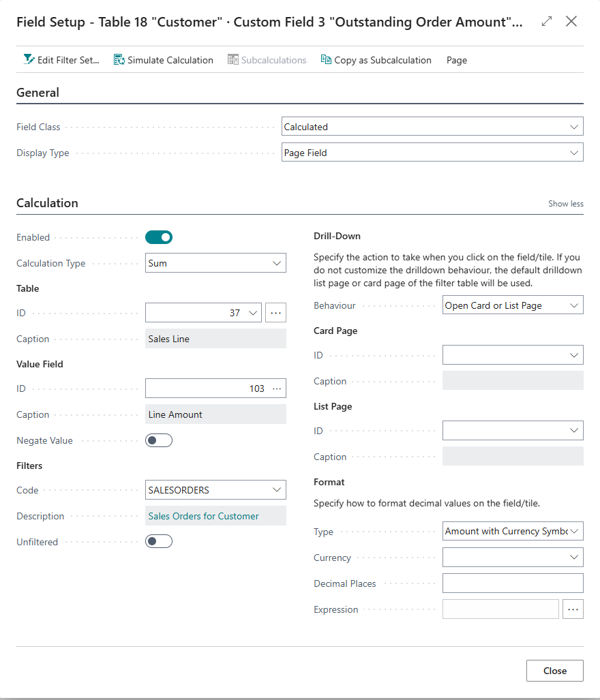
Task: Click the expand dialog arrows icon
Action: pos(546,21)
